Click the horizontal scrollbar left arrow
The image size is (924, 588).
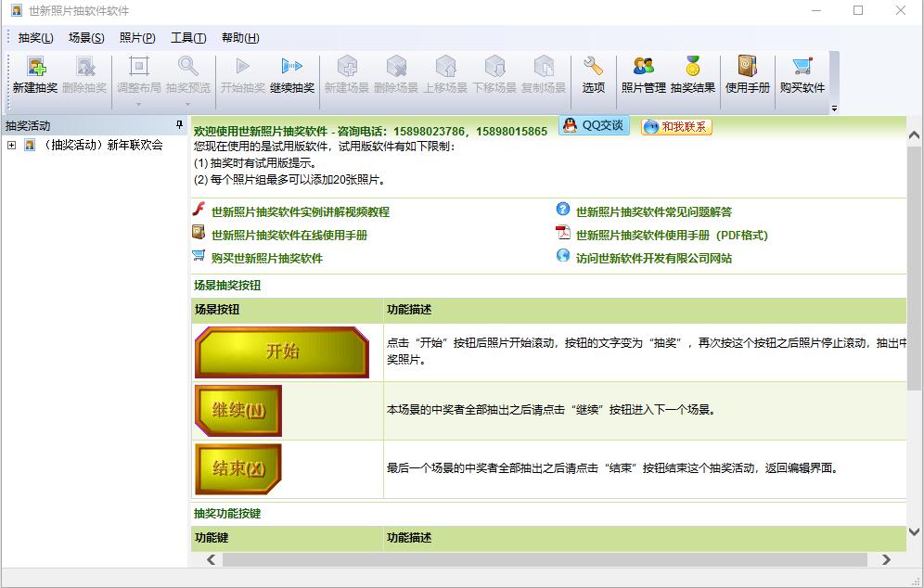(211, 560)
